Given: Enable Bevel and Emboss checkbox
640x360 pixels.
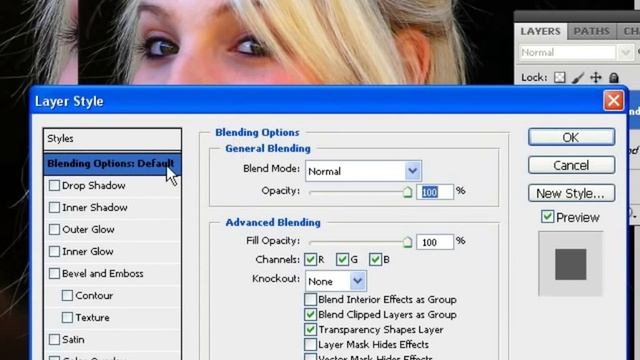Looking at the screenshot, I should 54,273.
